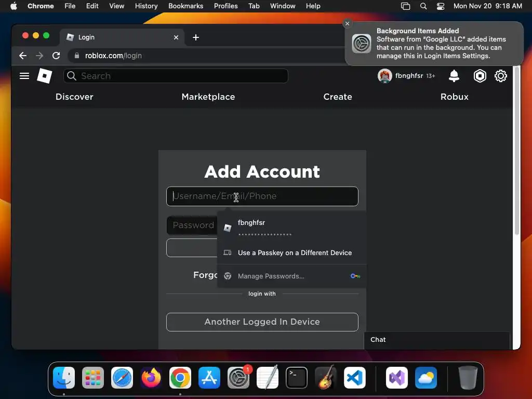532x399 pixels.
Task: Open Visual Studio from the Dock
Action: 396,378
